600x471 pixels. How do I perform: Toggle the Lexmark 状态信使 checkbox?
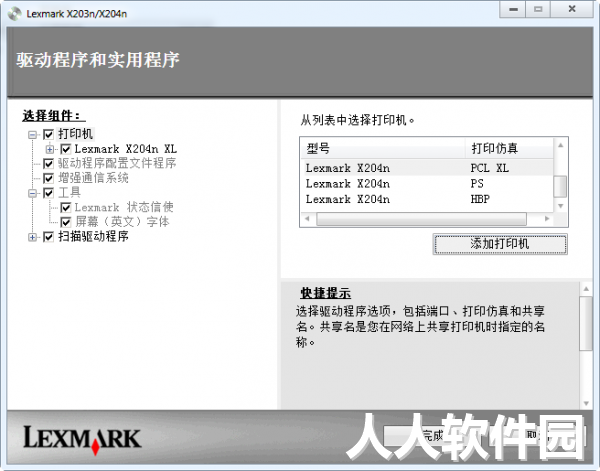tap(66, 207)
